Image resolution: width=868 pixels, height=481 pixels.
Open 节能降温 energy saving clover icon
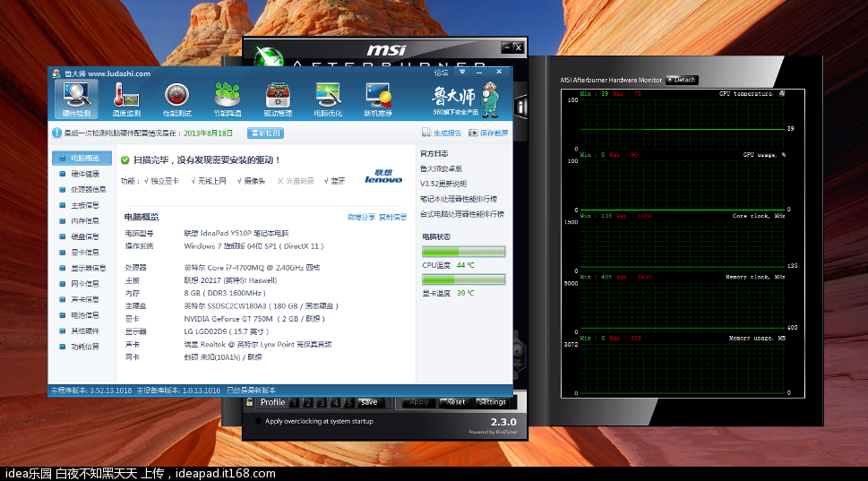(228, 99)
